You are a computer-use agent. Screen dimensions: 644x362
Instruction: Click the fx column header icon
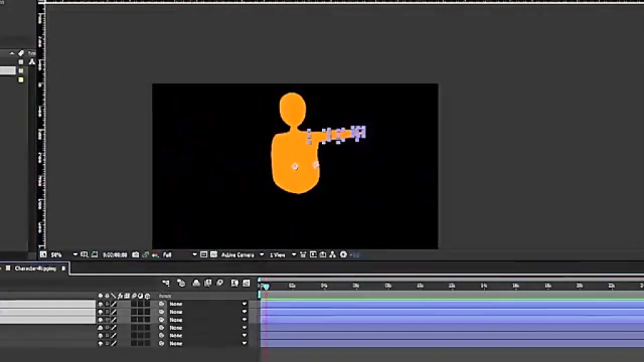120,295
